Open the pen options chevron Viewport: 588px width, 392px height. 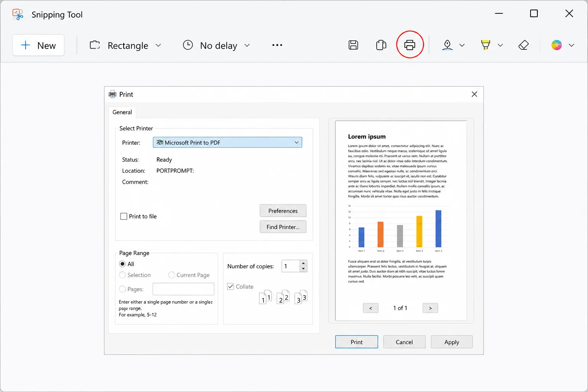pos(462,45)
